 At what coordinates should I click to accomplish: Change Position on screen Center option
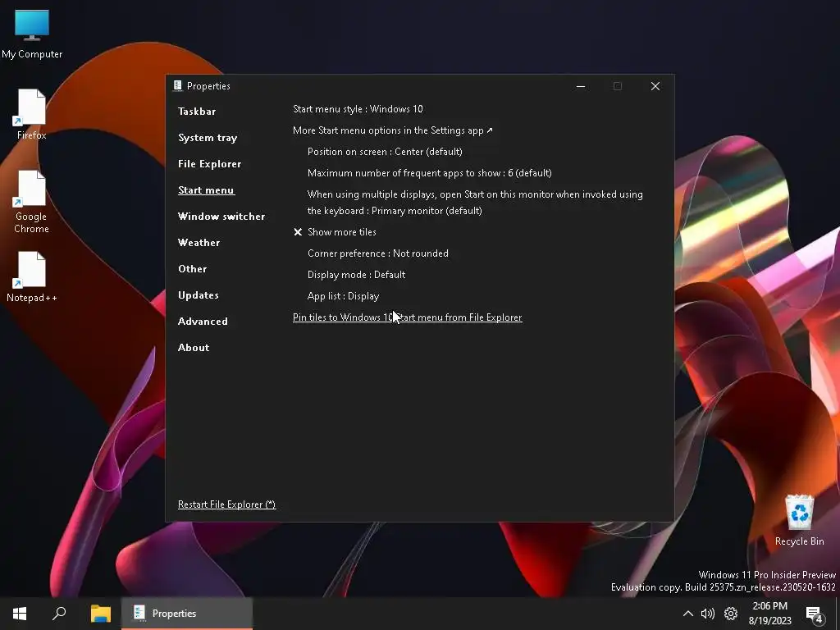tap(385, 152)
